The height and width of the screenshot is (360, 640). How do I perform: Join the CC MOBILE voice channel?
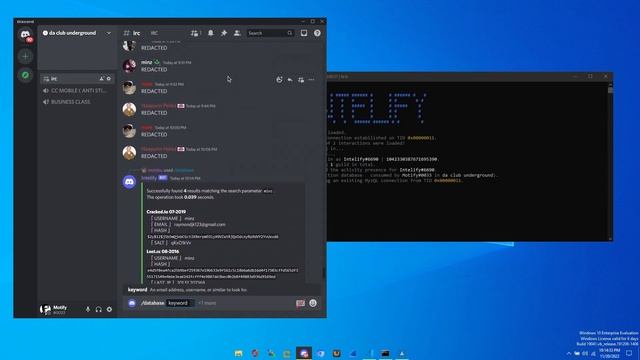77,90
